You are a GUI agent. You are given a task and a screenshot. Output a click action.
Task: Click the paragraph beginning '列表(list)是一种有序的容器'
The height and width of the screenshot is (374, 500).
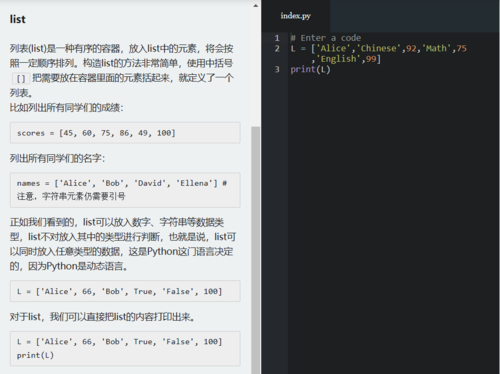pos(122,71)
